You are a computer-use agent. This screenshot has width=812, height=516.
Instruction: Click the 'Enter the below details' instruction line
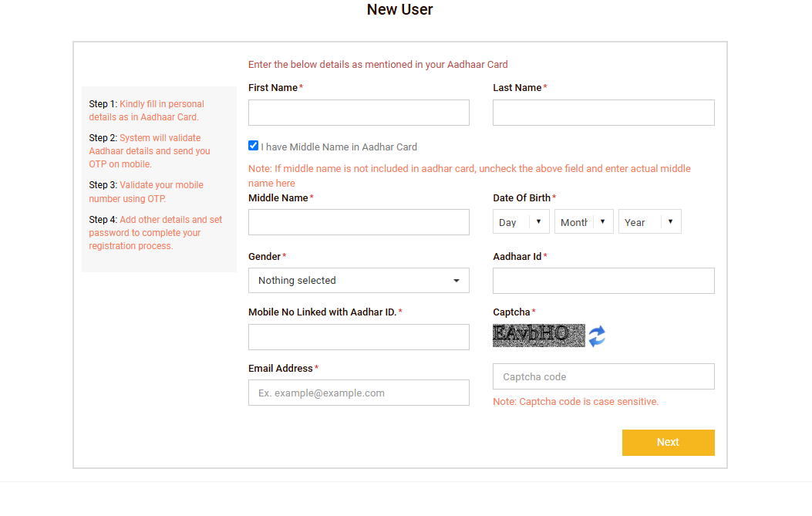378,64
